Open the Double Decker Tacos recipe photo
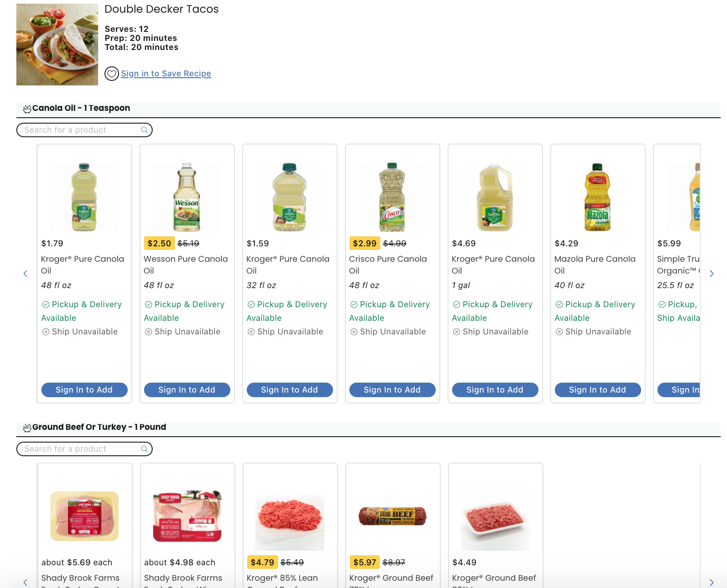727x588 pixels. pyautogui.click(x=57, y=45)
